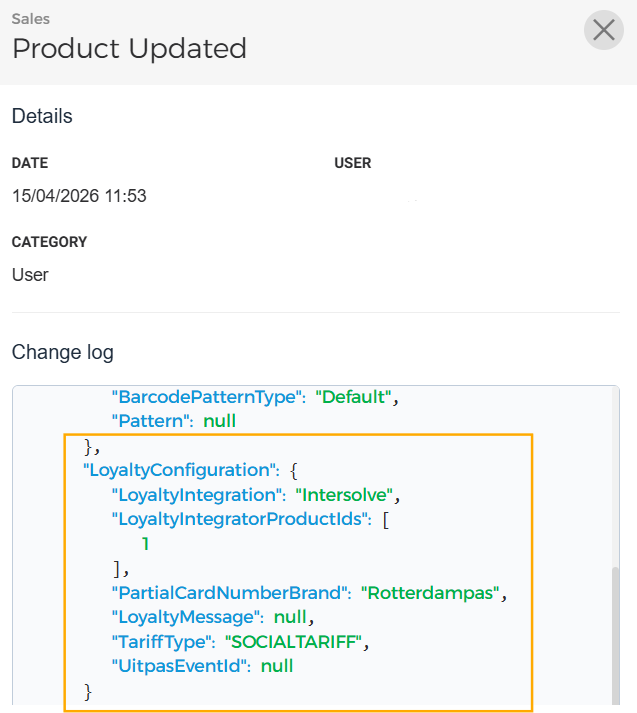
Task: Select the "Default" value in change log
Action: 352,397
